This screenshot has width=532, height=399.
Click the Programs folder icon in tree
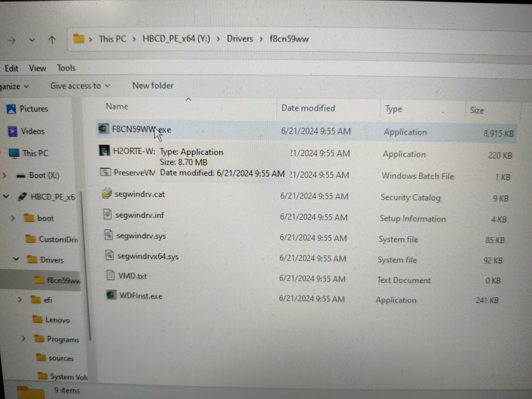[39, 338]
